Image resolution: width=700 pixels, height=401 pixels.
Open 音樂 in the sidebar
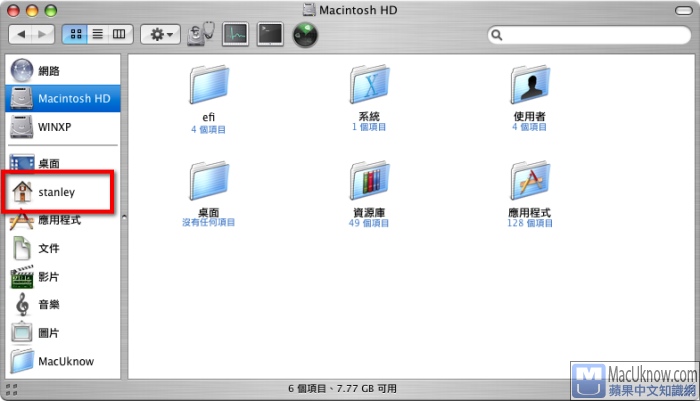pos(63,305)
